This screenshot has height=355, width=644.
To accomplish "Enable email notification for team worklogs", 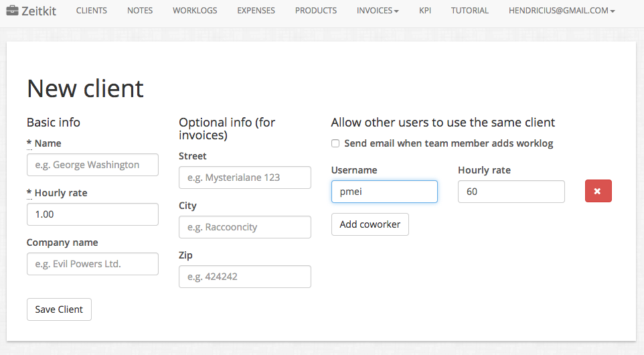I will coord(335,143).
